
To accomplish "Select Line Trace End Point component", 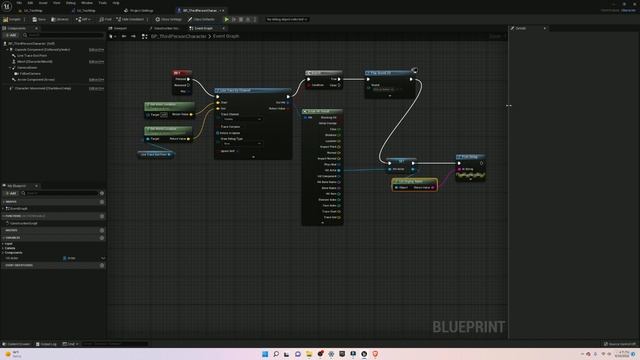I will coord(31,56).
